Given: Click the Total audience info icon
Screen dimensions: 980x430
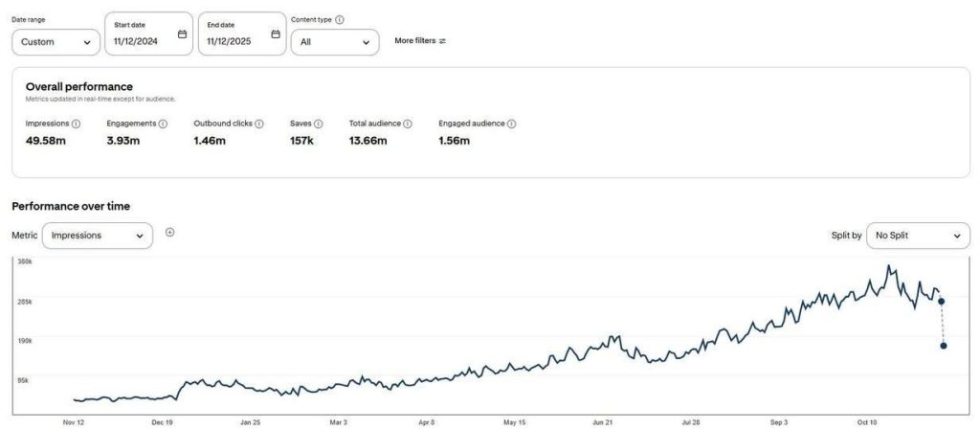Looking at the screenshot, I should (x=408, y=124).
